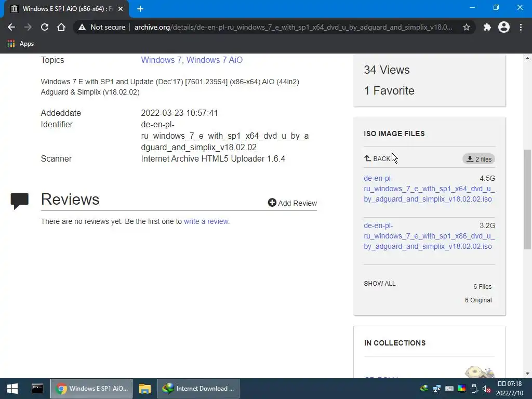This screenshot has height=399, width=532.
Task: Open the Apps shortcut in bookmarks bar
Action: (21, 44)
